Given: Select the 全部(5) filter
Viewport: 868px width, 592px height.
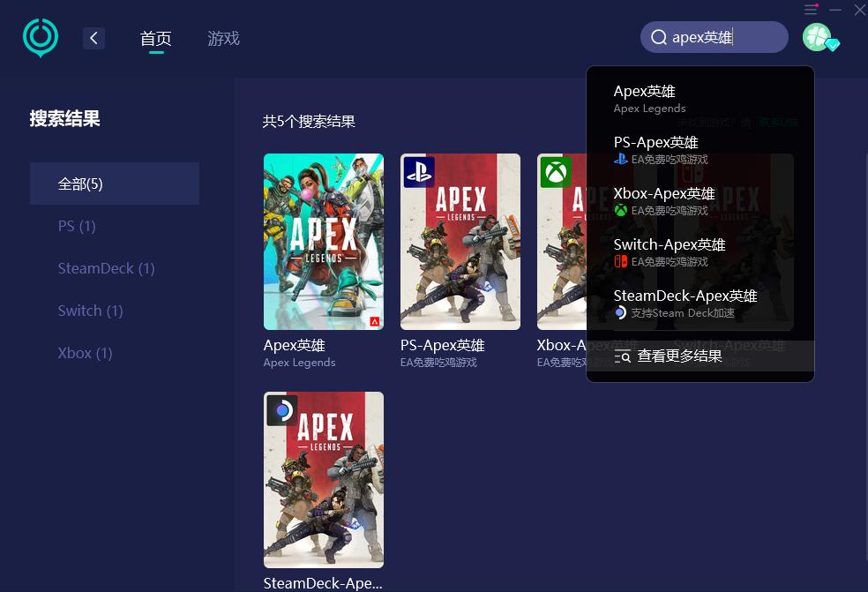Looking at the screenshot, I should click(79, 184).
